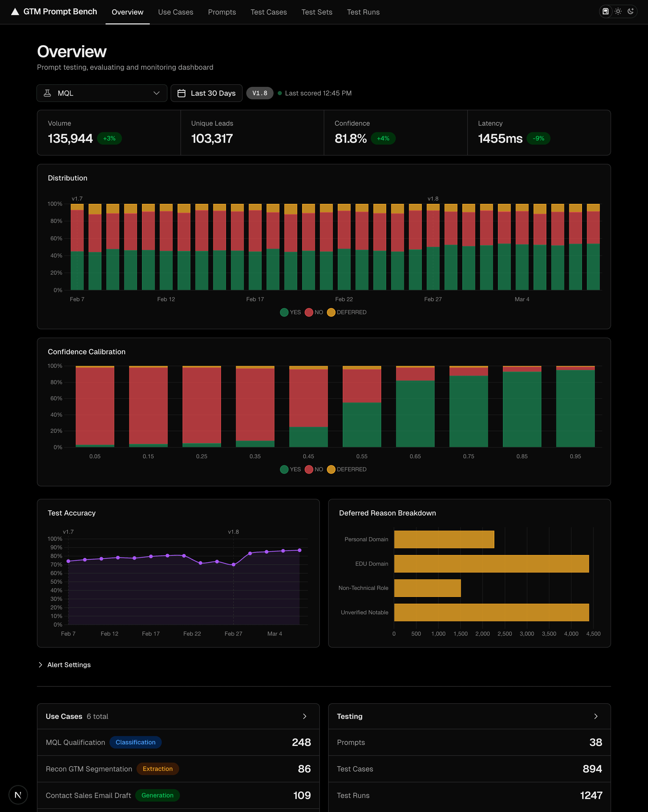Click the flask icon in the MQL selector
Viewport: 648px width, 812px height.
click(x=47, y=93)
